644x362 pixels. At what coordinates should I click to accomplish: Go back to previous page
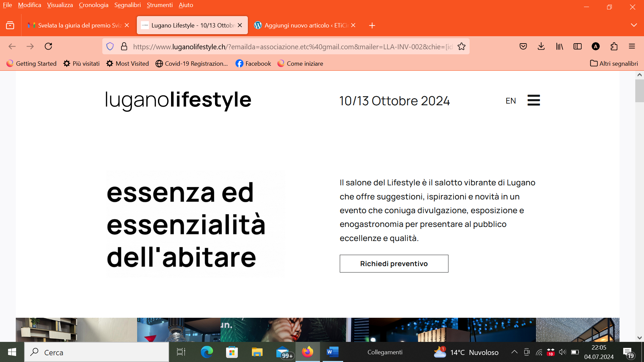12,46
